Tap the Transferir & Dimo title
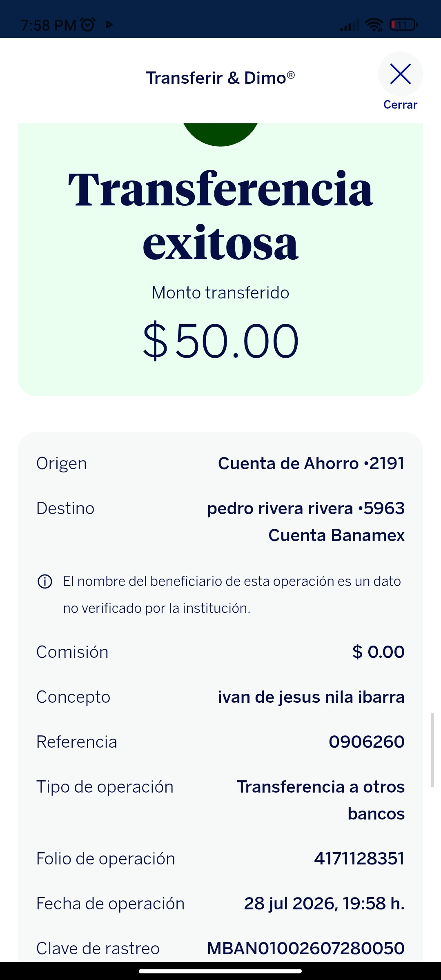Screen dimensions: 441x980 pyautogui.click(x=220, y=78)
